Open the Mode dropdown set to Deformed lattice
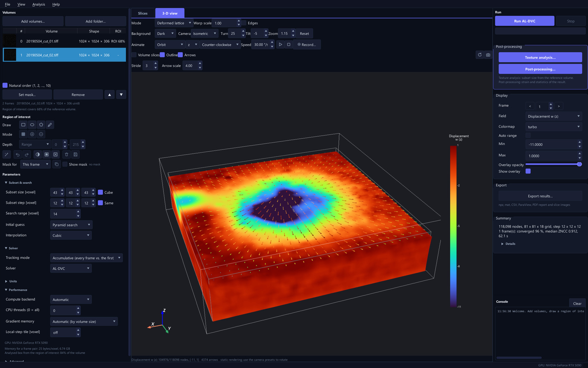 pos(173,23)
